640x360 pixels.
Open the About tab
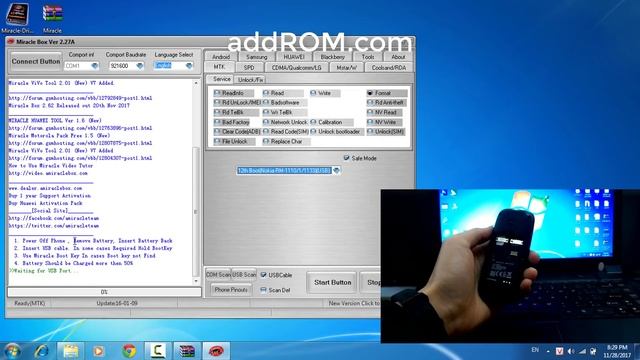point(398,57)
